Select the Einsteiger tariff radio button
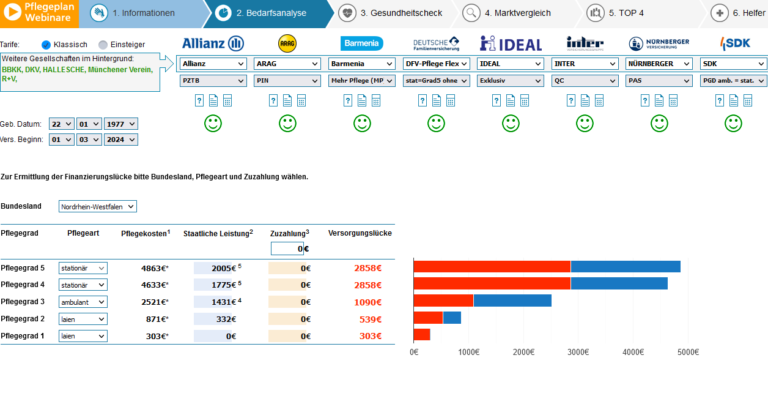This screenshot has height=407, width=768. [102, 45]
